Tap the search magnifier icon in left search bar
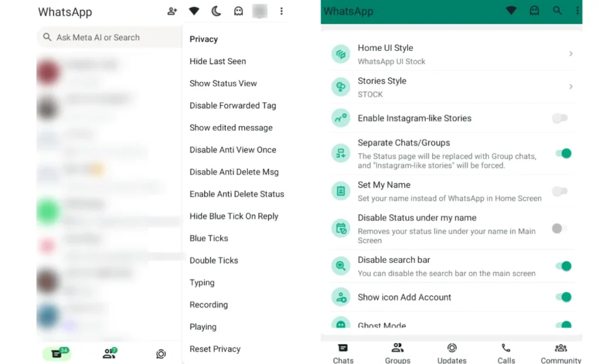Viewport: 599px width, 364px height. pos(47,37)
